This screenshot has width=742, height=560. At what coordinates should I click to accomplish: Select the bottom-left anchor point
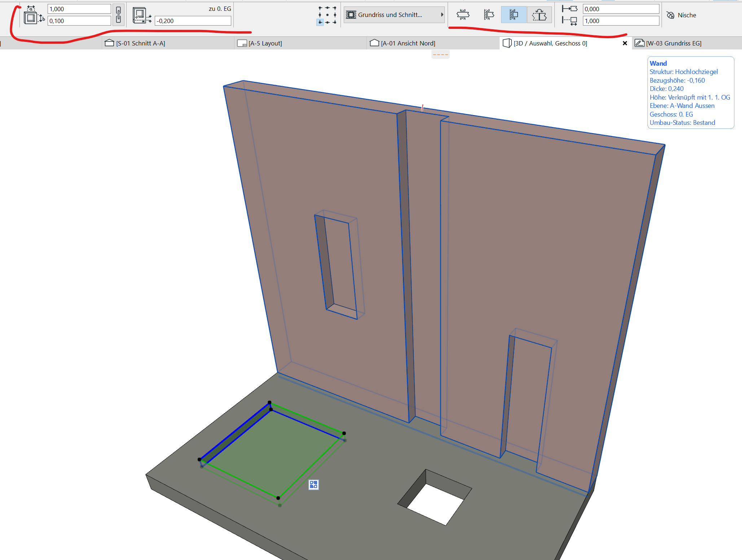pyautogui.click(x=320, y=22)
